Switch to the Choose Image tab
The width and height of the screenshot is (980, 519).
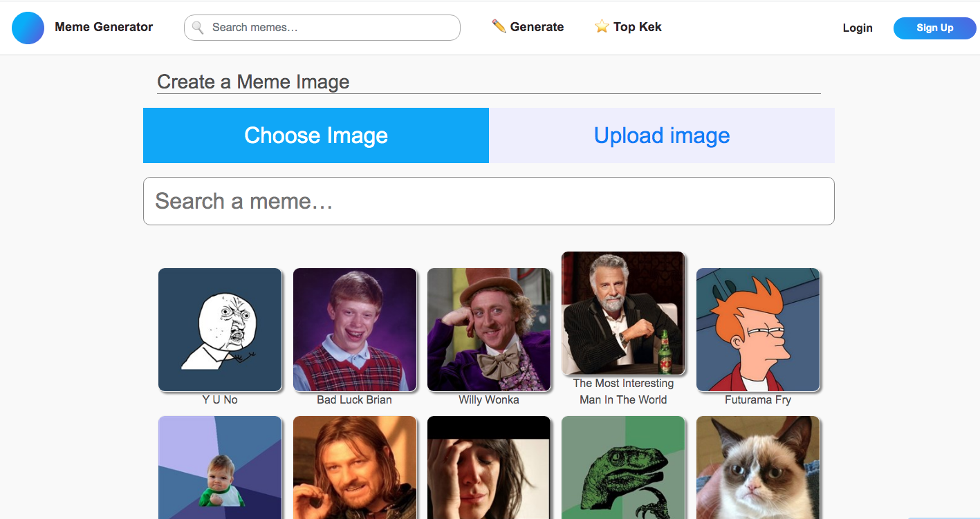[316, 135]
